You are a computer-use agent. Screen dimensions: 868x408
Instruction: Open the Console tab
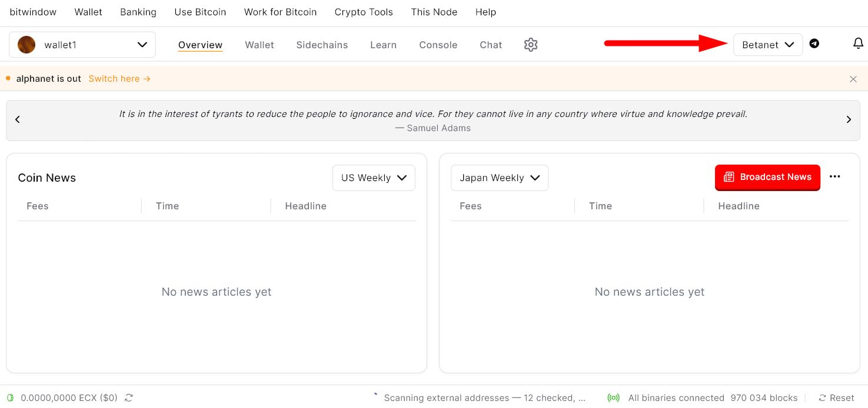[438, 45]
